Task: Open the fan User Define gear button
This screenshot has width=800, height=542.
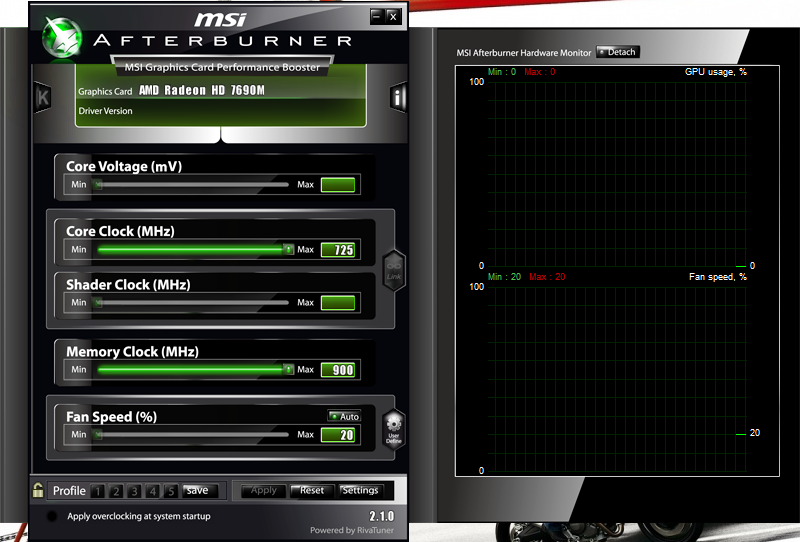Action: pyautogui.click(x=394, y=429)
